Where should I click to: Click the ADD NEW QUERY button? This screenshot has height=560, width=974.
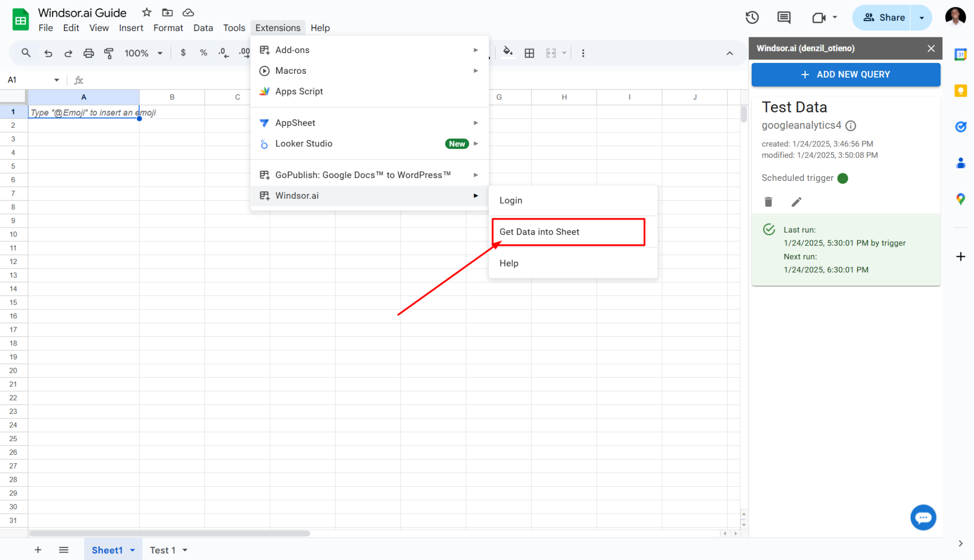[846, 75]
